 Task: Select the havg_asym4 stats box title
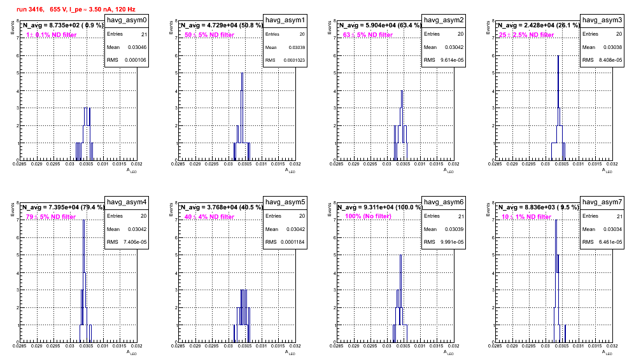127,202
